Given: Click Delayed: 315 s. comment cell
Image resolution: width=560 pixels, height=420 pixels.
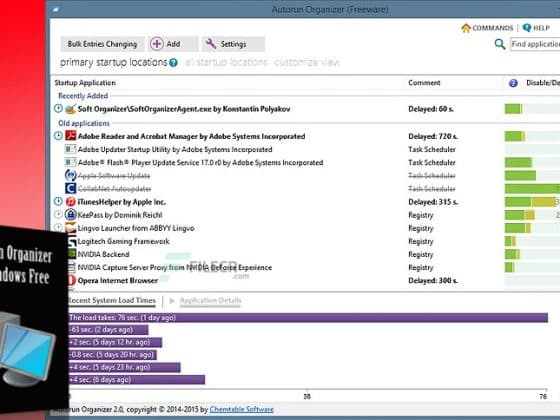Looking at the screenshot, I should 433,202.
